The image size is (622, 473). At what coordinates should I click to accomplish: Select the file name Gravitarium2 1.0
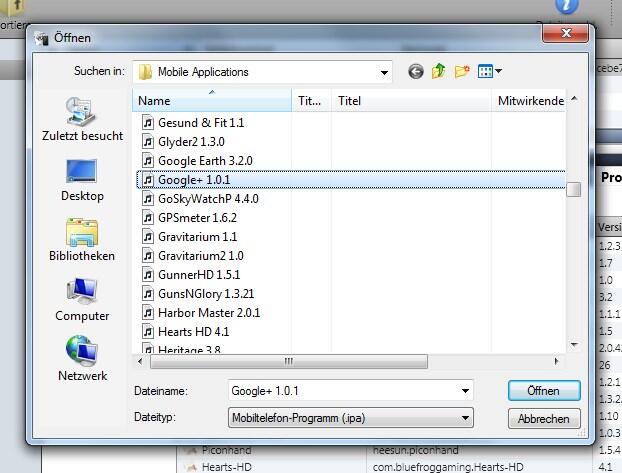click(x=201, y=256)
